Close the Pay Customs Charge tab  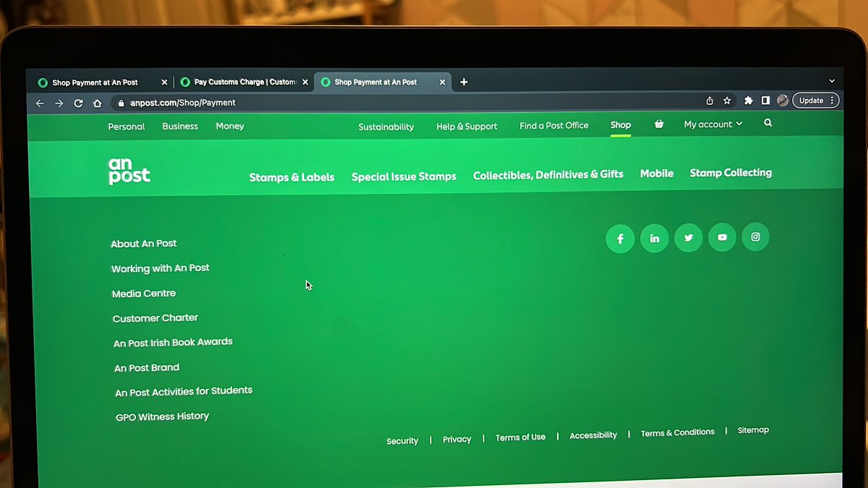(305, 82)
